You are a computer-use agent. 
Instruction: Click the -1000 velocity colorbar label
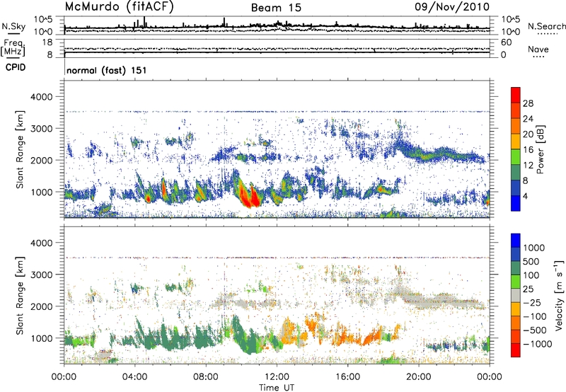(x=538, y=344)
